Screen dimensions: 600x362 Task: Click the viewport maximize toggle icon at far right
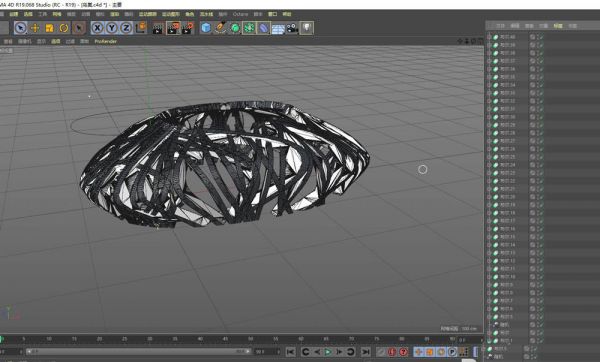(480, 41)
